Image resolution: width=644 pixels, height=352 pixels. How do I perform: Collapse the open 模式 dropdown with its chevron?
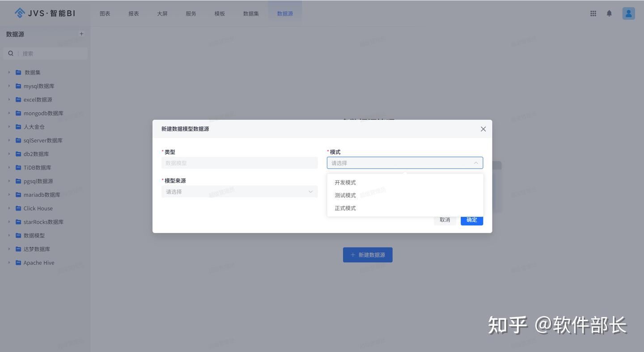click(476, 163)
